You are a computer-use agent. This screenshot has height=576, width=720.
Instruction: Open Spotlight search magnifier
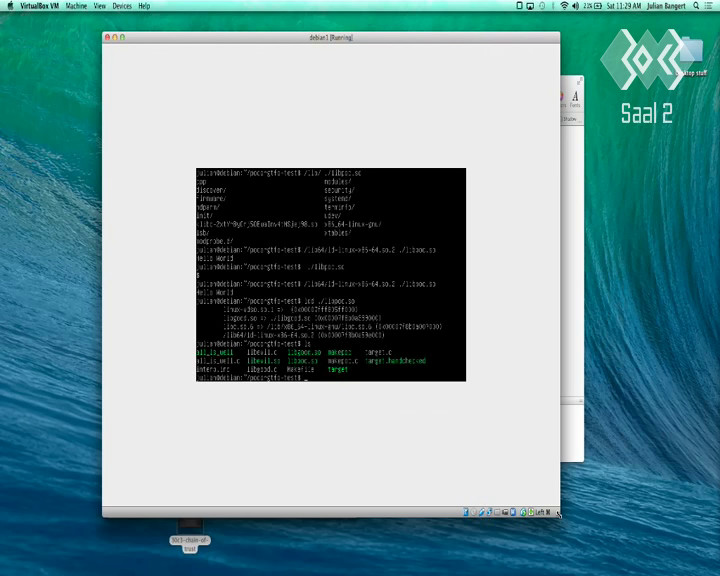click(696, 6)
